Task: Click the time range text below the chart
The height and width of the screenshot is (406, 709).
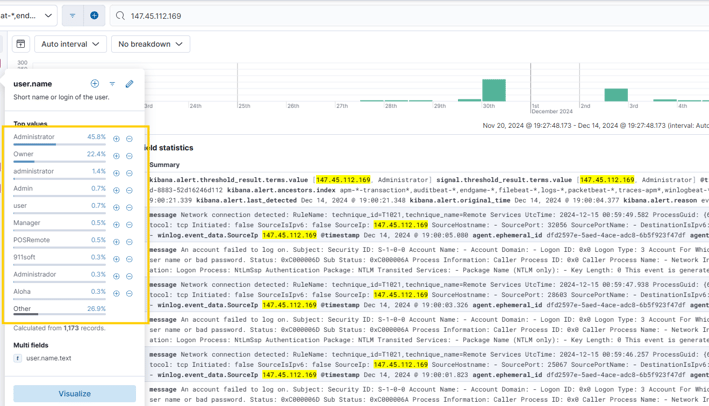Action: click(596, 126)
